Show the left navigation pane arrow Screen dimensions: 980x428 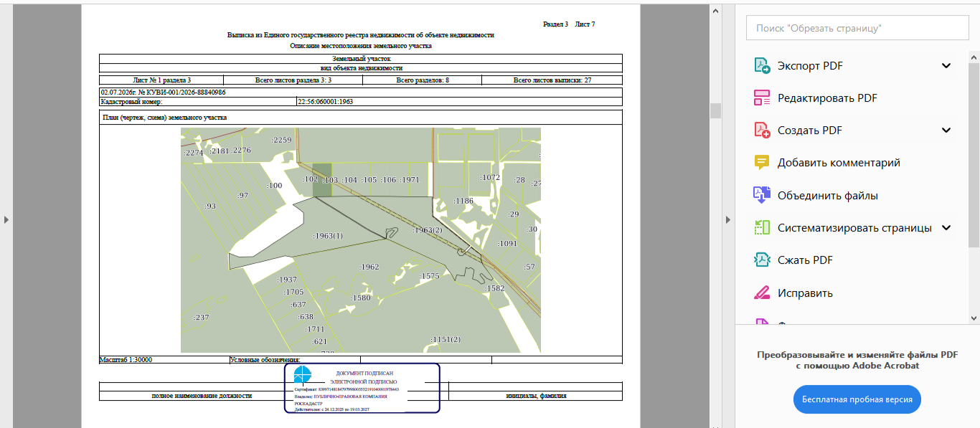pyautogui.click(x=6, y=219)
